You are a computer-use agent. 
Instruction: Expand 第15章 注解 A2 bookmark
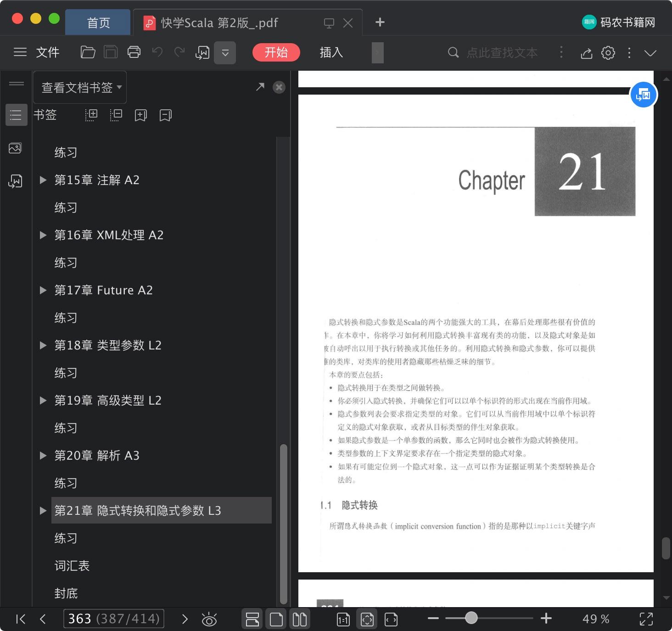43,180
